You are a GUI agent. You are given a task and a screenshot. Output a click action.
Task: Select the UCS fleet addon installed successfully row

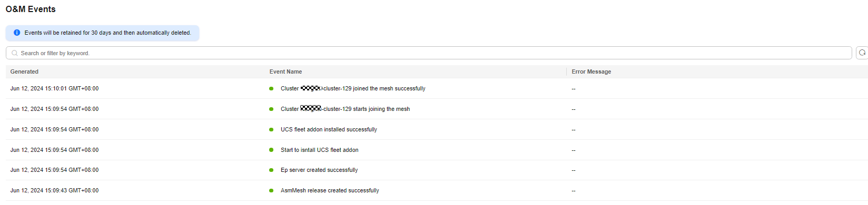[437, 129]
